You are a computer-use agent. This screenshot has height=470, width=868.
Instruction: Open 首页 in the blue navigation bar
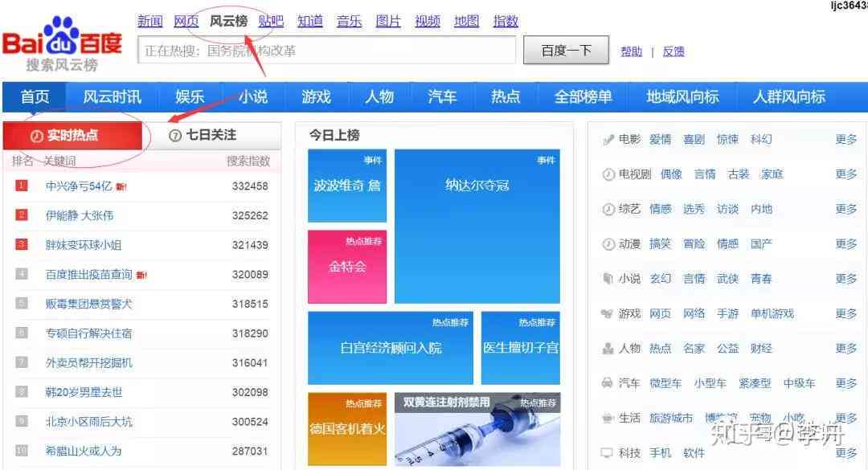pyautogui.click(x=35, y=97)
